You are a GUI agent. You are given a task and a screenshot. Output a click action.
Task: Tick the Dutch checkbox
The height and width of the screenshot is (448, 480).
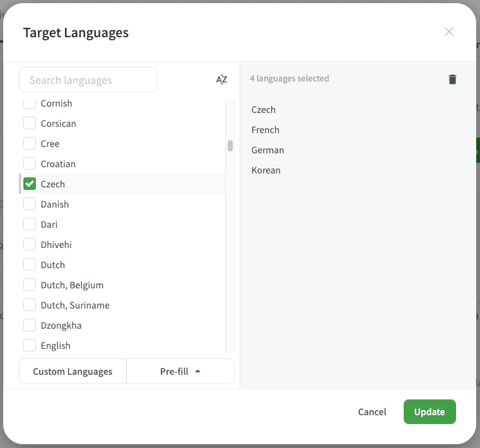point(30,265)
